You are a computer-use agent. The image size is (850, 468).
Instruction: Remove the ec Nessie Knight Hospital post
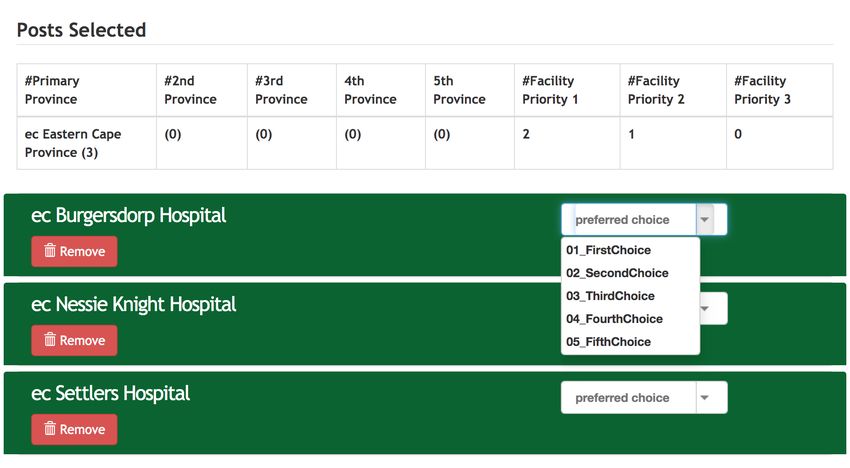[74, 340]
